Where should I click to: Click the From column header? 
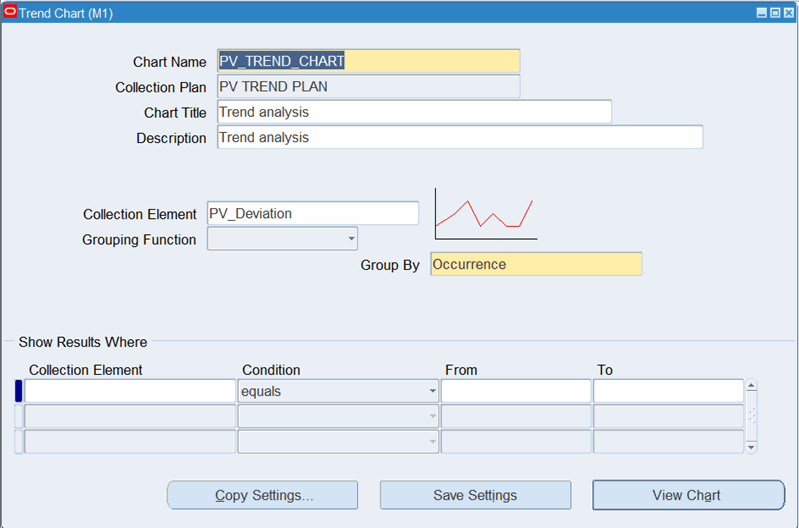coord(461,370)
